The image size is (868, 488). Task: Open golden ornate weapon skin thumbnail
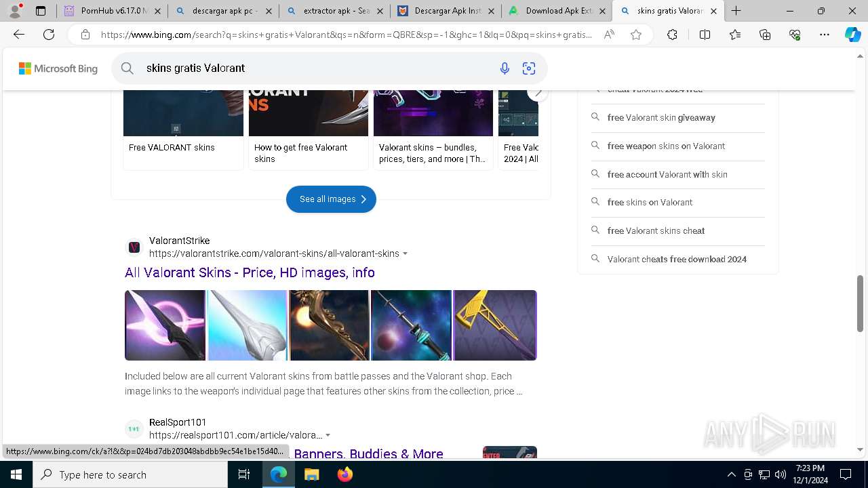(329, 325)
